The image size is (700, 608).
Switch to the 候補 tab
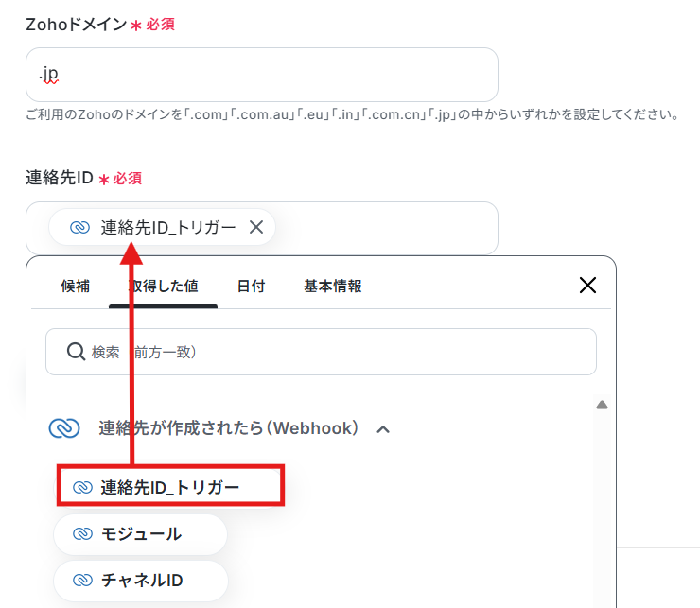tap(76, 286)
